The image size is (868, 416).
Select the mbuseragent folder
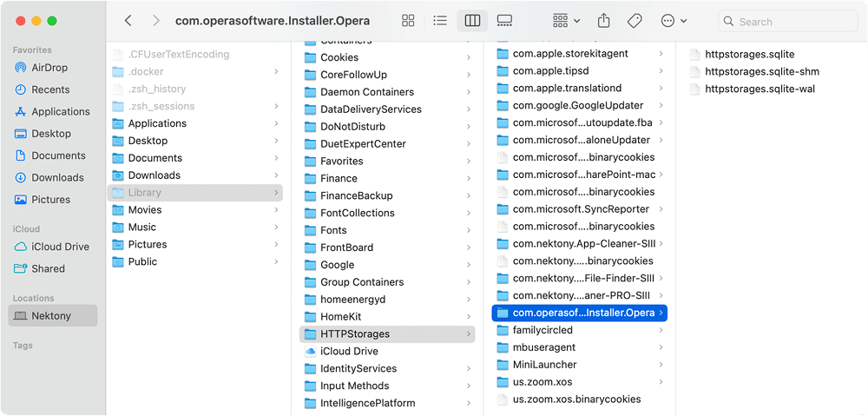(x=580, y=347)
